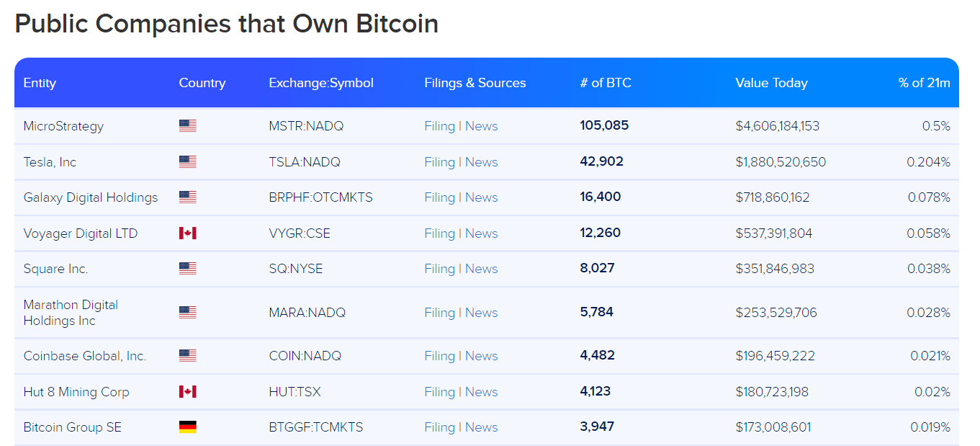Click the Hut 8 Mining Corp entity name
The width and height of the screenshot is (980, 446).
pyautogui.click(x=76, y=392)
